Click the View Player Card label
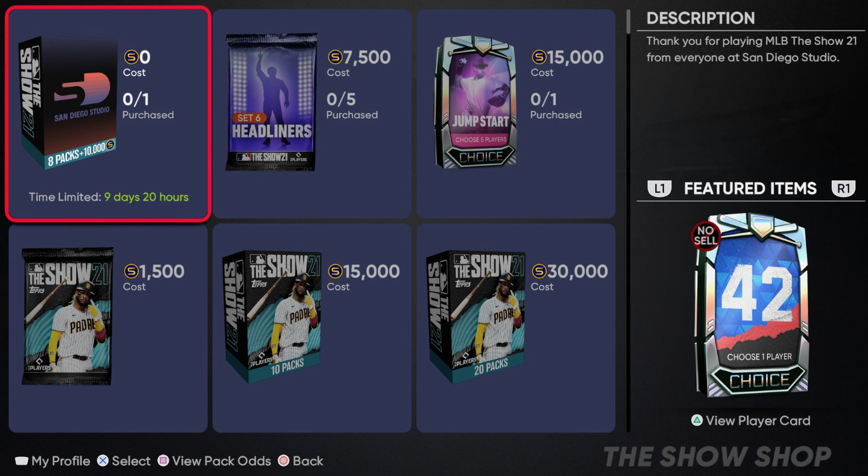Screen dimensions: 868x476 coord(758,420)
